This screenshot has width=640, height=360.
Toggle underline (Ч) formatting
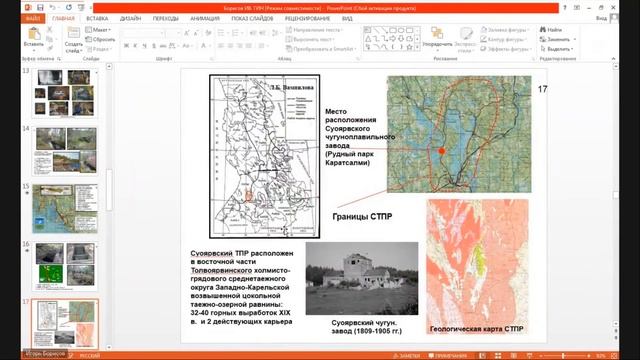point(144,46)
